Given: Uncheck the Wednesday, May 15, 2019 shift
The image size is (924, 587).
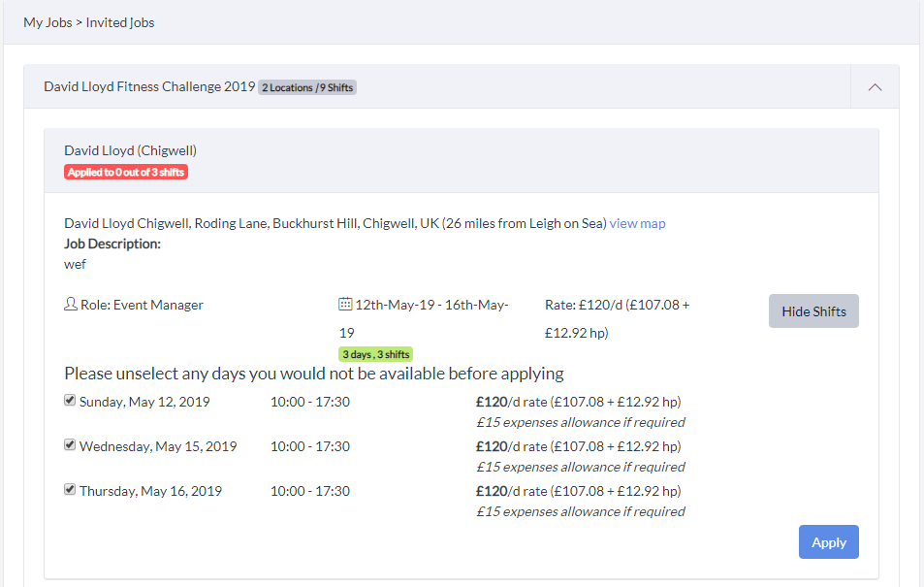Looking at the screenshot, I should pyautogui.click(x=70, y=444).
